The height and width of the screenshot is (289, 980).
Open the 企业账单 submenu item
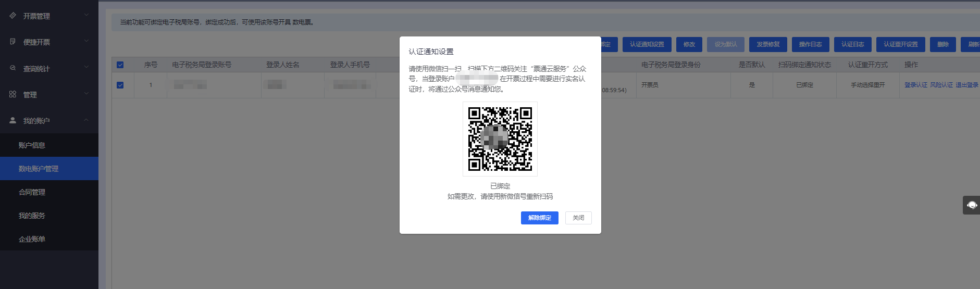49,239
